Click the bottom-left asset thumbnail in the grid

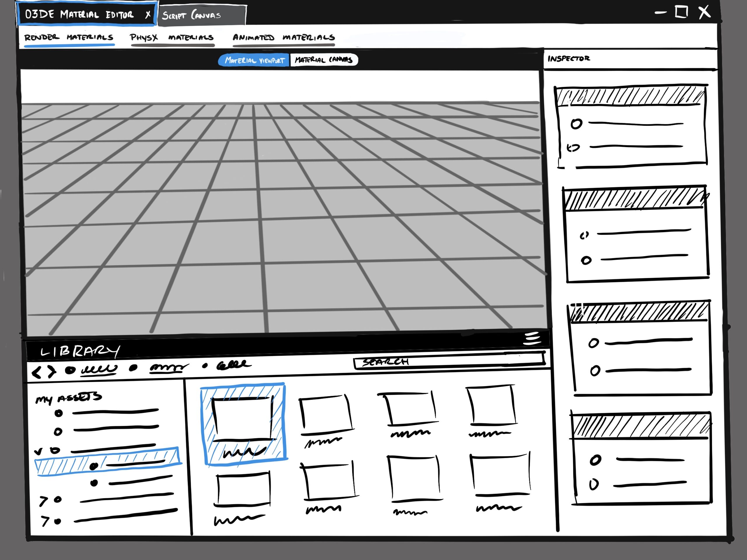pyautogui.click(x=243, y=489)
